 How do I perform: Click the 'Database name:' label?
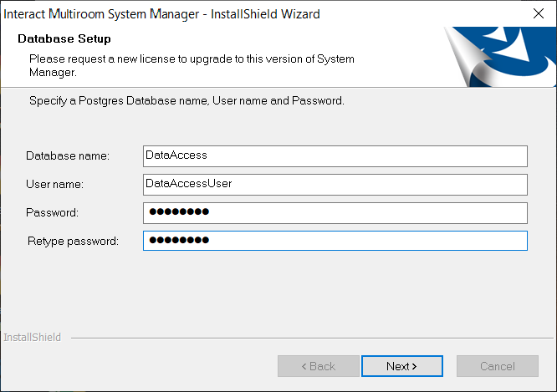point(68,155)
